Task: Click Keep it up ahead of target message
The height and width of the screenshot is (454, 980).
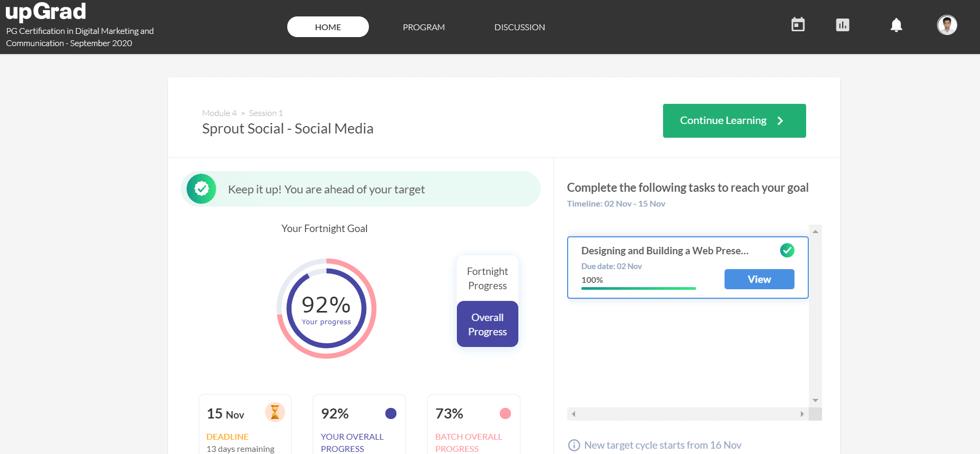Action: coord(326,189)
